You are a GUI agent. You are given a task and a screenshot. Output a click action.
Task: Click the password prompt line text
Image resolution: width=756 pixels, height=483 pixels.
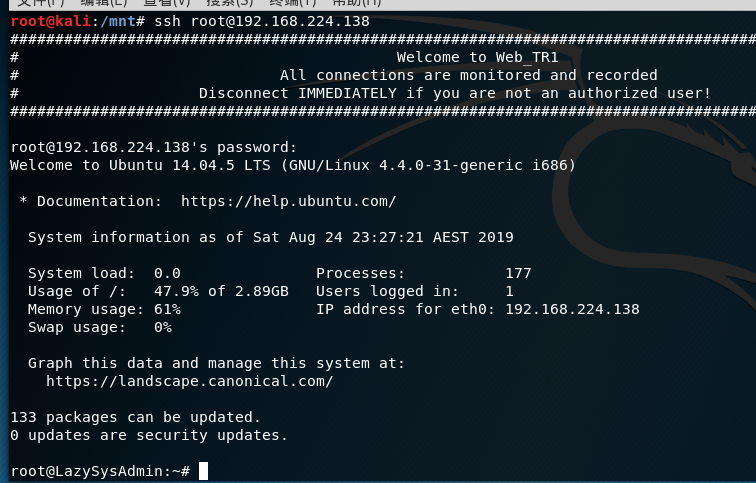click(x=153, y=148)
